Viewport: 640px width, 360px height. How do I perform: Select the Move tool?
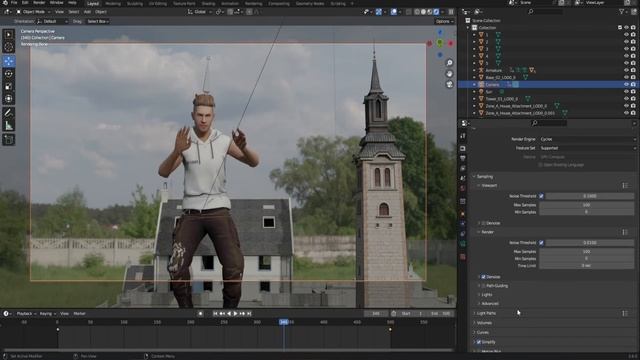click(9, 61)
